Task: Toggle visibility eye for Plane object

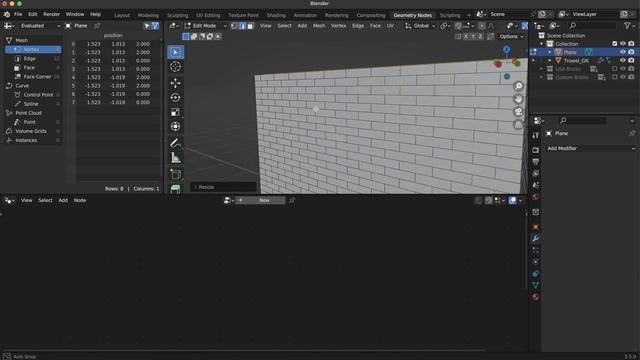Action: [x=622, y=52]
